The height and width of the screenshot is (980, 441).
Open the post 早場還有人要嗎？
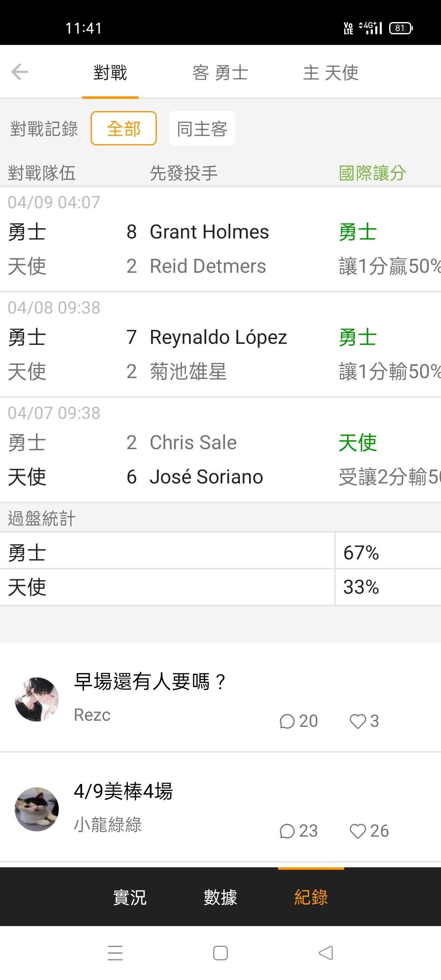149,682
